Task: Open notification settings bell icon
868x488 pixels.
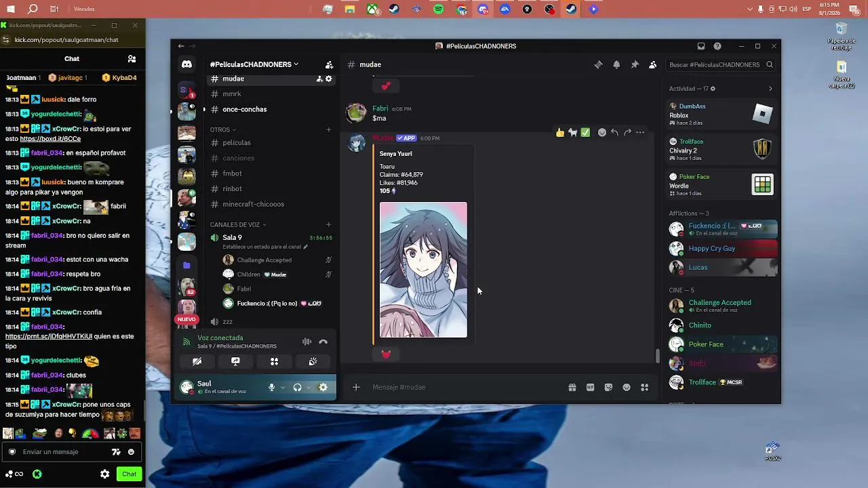Action: pos(616,64)
